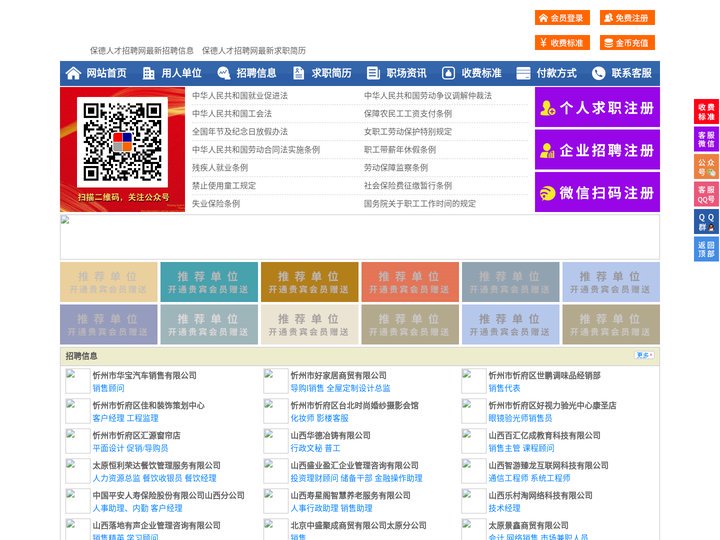Open 山西华德冶铸有限公司 listing

tap(330, 435)
